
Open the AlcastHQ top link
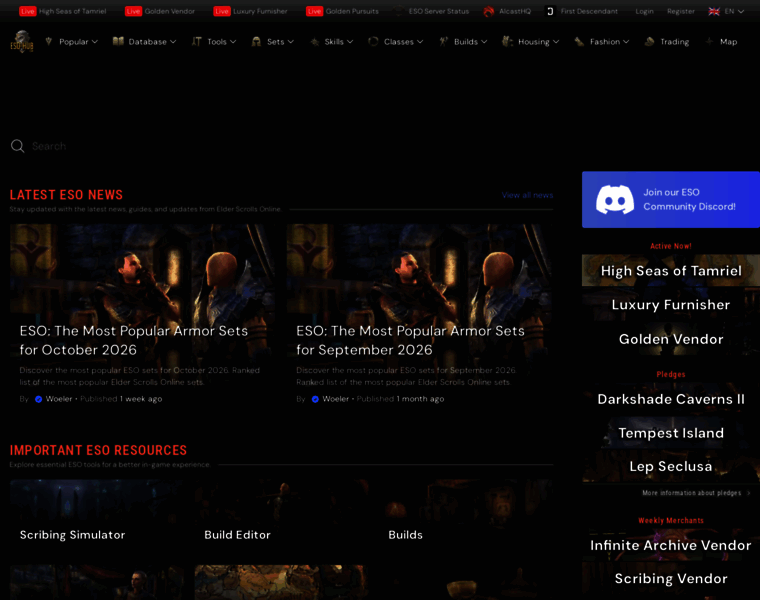point(514,11)
